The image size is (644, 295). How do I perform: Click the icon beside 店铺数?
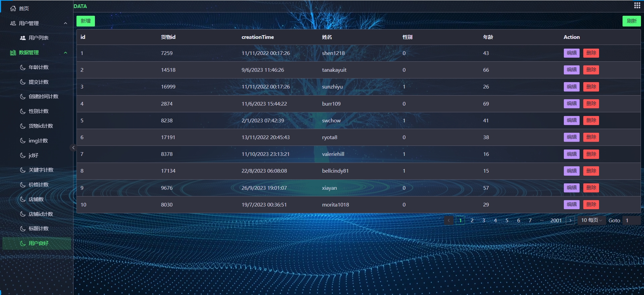coord(23,199)
